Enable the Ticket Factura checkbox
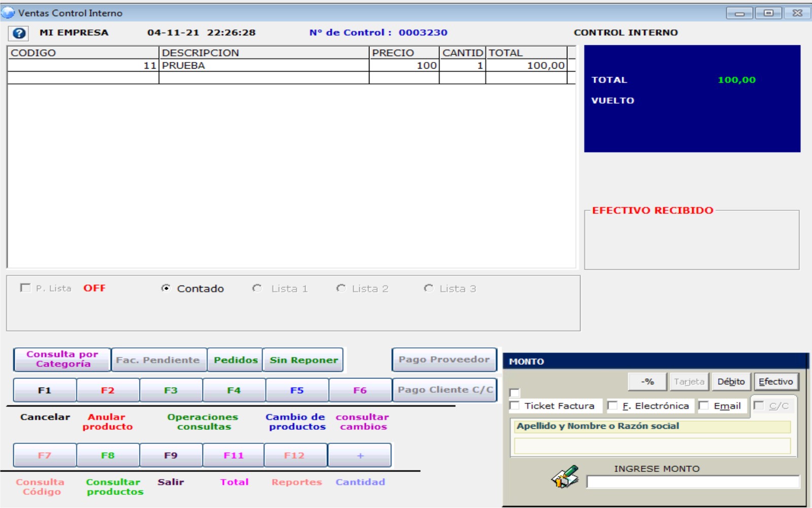812x508 pixels. tap(515, 406)
